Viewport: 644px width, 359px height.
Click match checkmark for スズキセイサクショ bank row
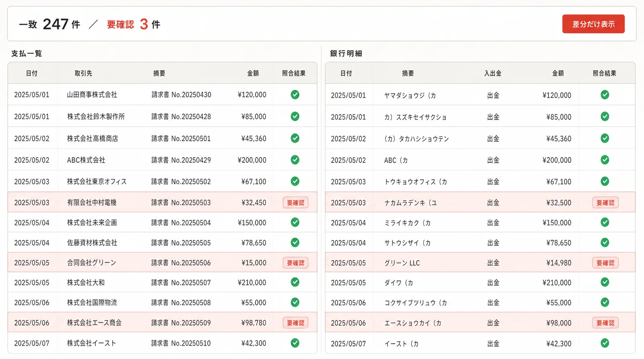605,117
